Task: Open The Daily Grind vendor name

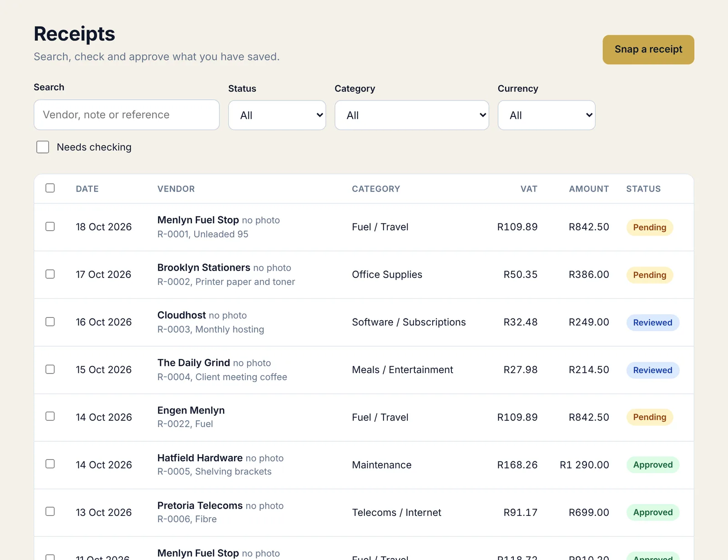Action: coord(194,363)
